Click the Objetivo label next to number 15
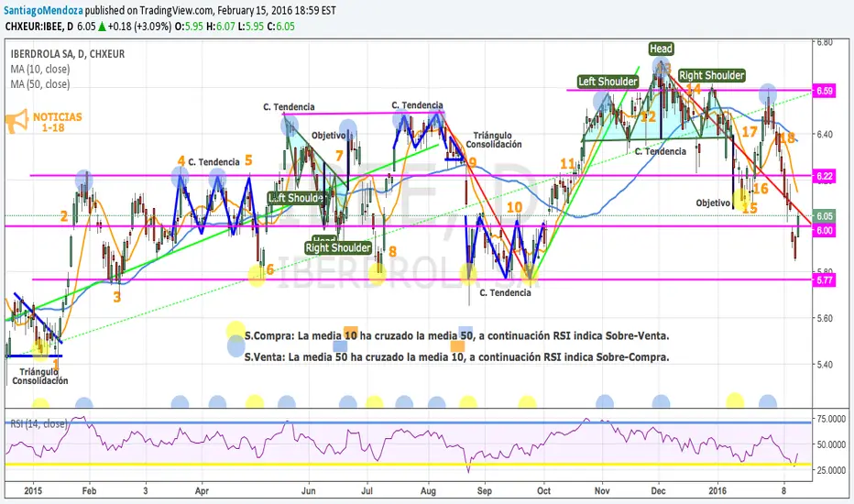The image size is (854, 504). [713, 203]
